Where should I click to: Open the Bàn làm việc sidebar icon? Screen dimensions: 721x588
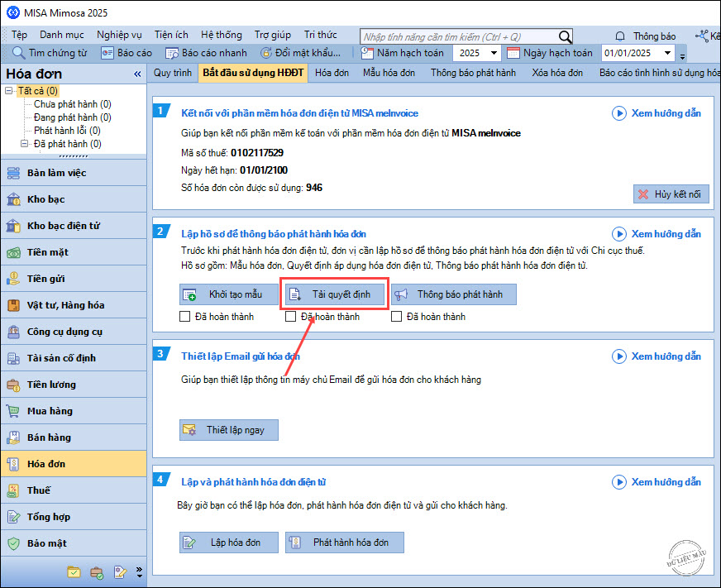point(13,173)
